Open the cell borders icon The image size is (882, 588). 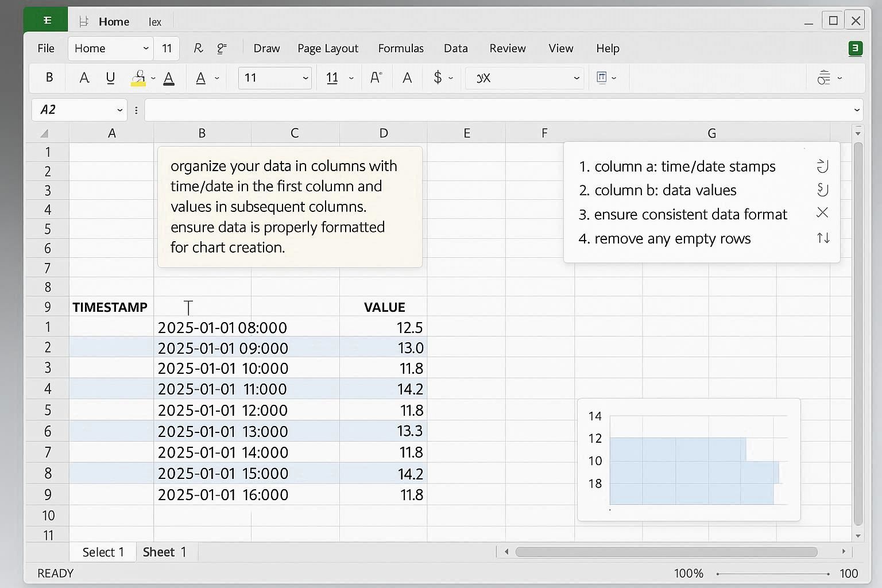[603, 78]
